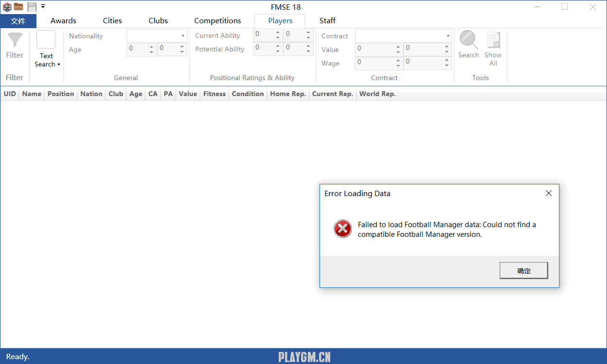
Task: Sort by Value column header
Action: click(188, 94)
